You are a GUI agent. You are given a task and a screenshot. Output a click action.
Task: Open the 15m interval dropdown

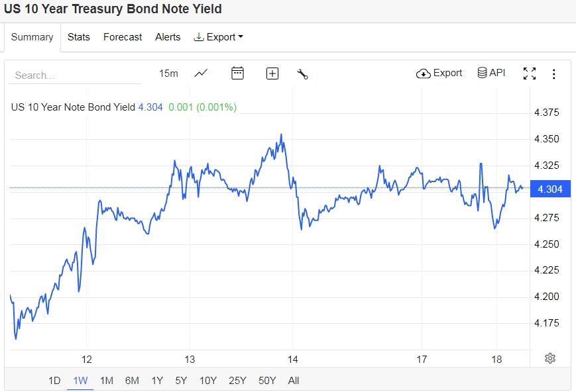(168, 73)
